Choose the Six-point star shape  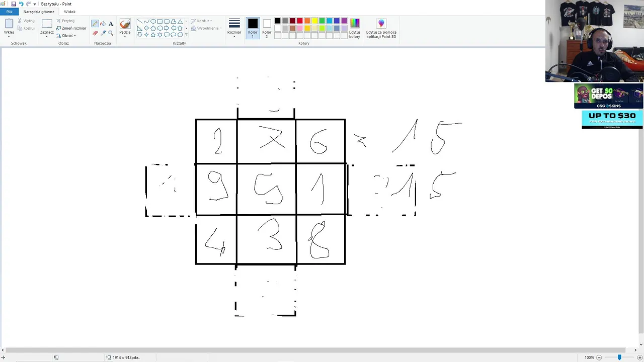point(160,35)
